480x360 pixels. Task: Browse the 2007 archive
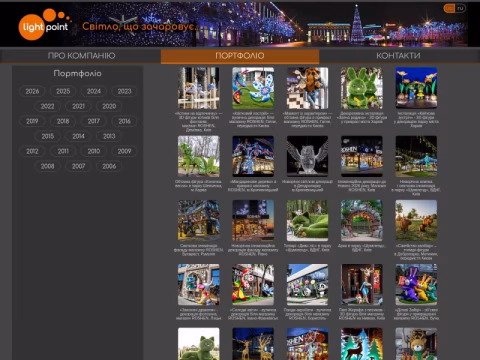click(78, 166)
